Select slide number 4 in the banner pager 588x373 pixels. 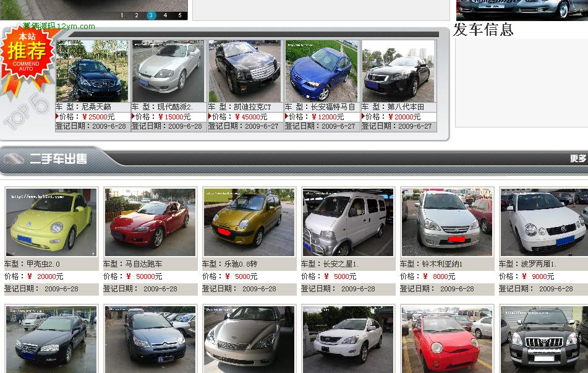pyautogui.click(x=165, y=15)
